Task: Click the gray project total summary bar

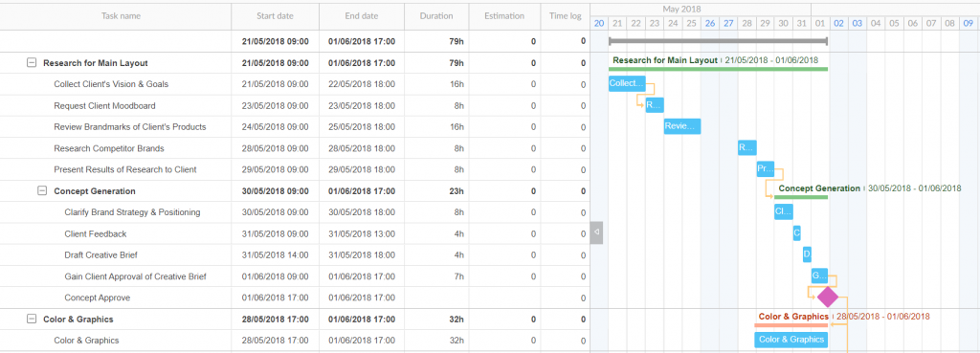Action: [x=718, y=41]
